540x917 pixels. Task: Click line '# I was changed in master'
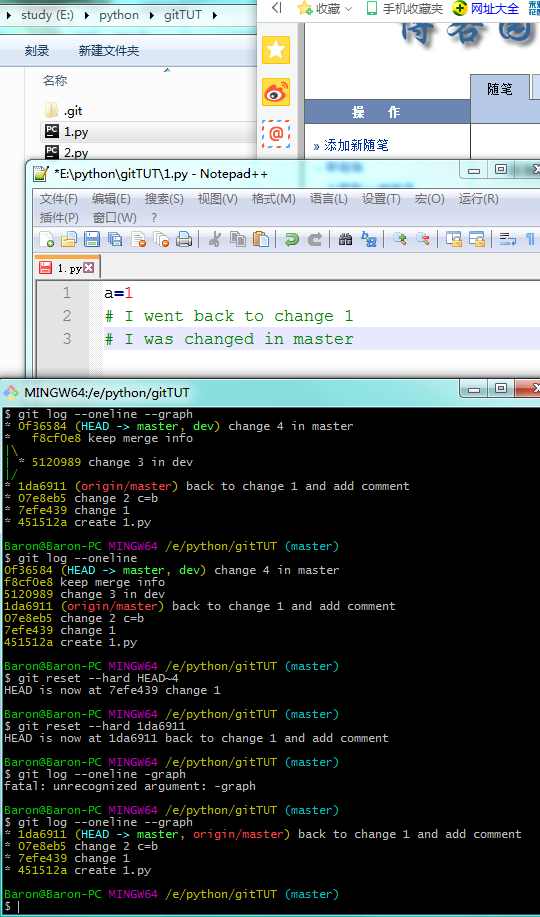pyautogui.click(x=229, y=339)
